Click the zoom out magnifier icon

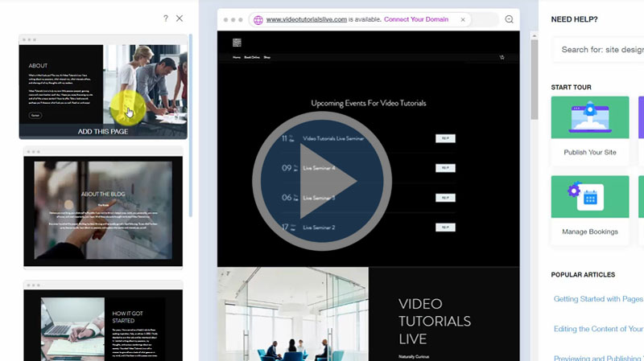point(509,19)
